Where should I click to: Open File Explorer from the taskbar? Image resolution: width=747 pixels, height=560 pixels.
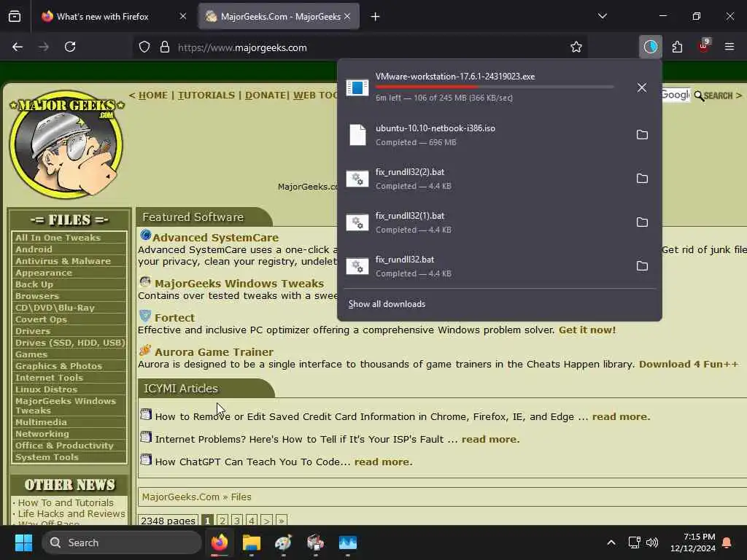(x=252, y=542)
